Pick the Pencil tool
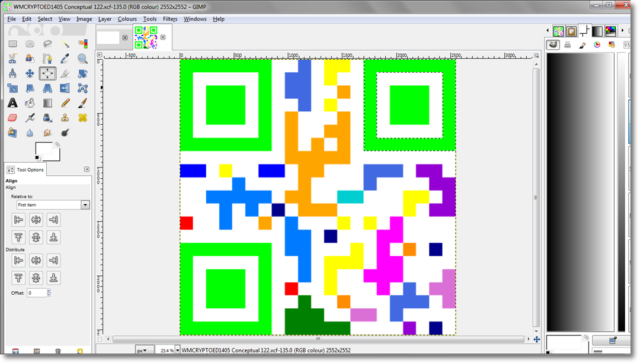Viewport: 640px width, 364px height. click(x=65, y=103)
